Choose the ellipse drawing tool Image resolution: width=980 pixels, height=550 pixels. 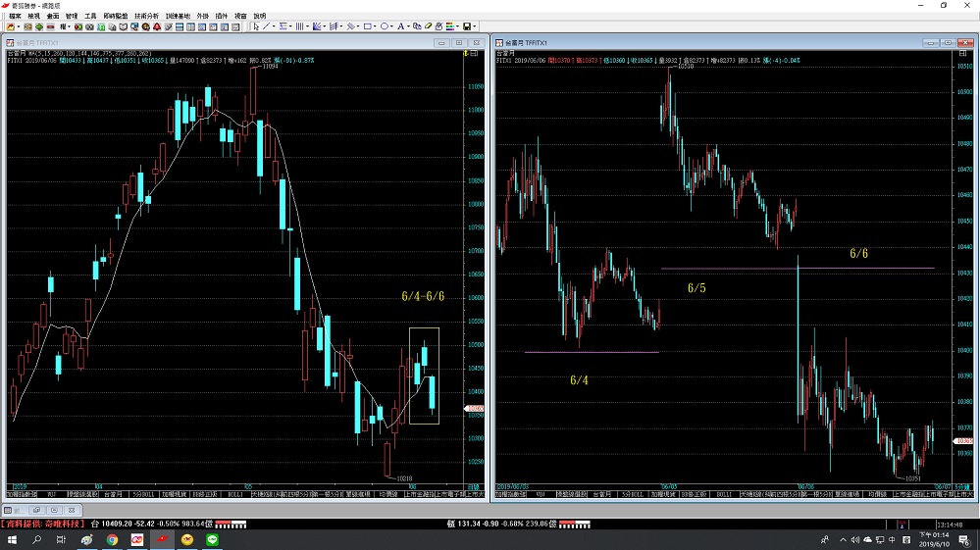coord(385,26)
